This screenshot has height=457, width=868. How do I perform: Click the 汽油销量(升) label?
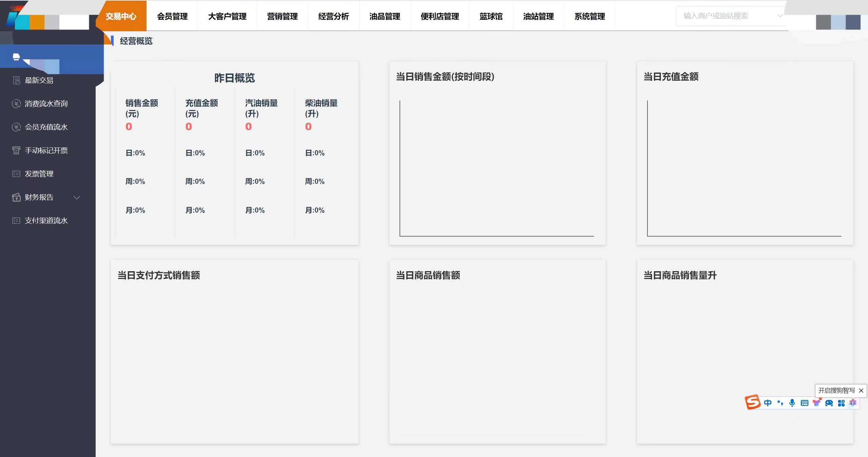[262, 108]
